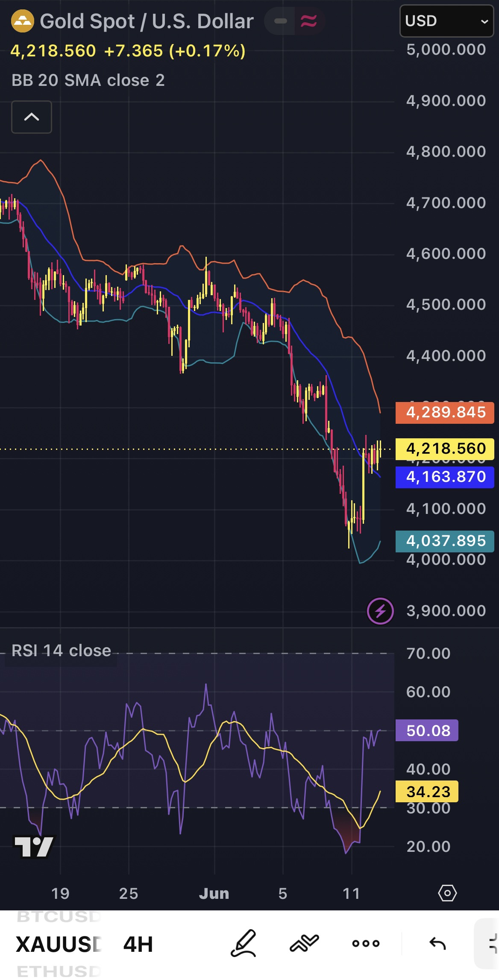Open the drawing tools pencil icon
The width and height of the screenshot is (499, 980).
coord(244,943)
